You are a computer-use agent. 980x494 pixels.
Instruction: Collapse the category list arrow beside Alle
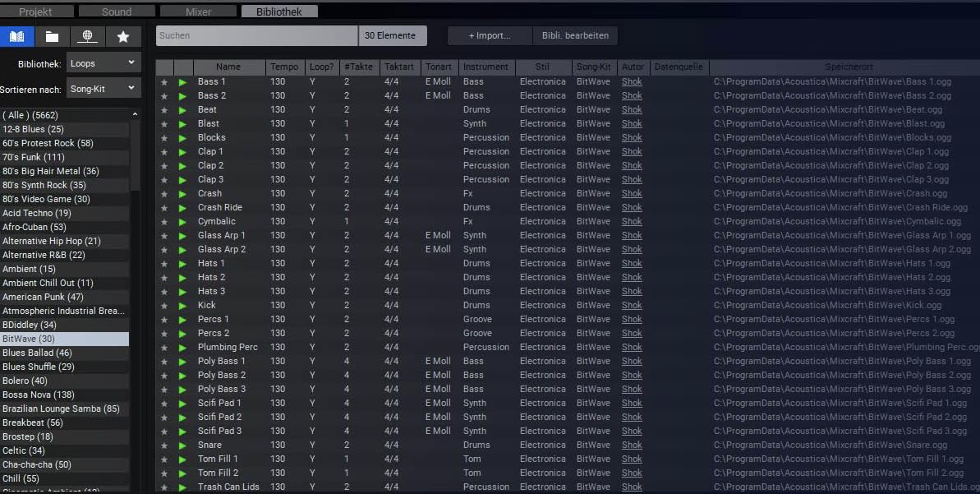click(x=135, y=114)
